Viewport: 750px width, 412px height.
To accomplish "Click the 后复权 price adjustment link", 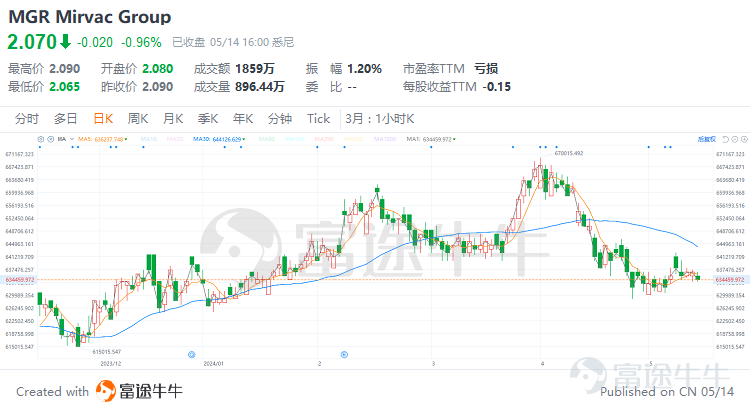I will click(x=707, y=139).
